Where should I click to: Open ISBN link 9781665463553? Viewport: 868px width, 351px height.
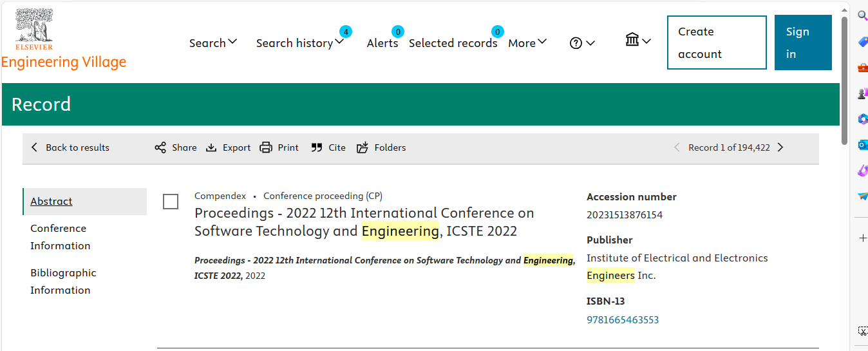click(x=623, y=319)
